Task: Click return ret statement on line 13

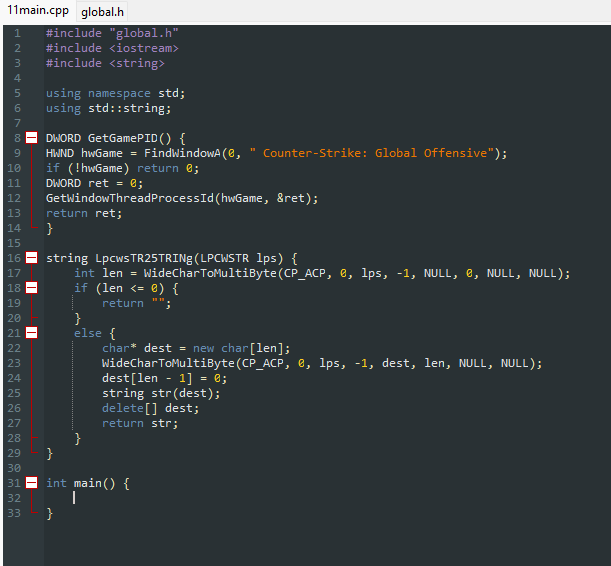Action: (x=84, y=213)
